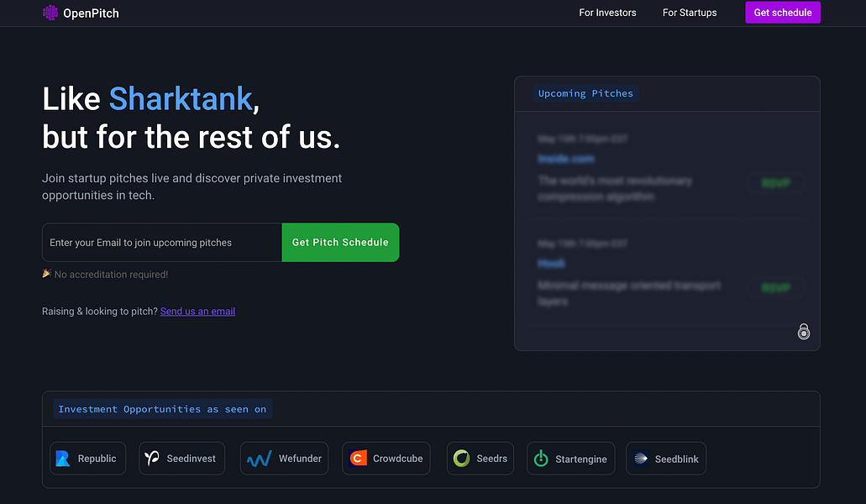This screenshot has height=504, width=866.
Task: Open the Seedblink platform chip
Action: pos(666,458)
